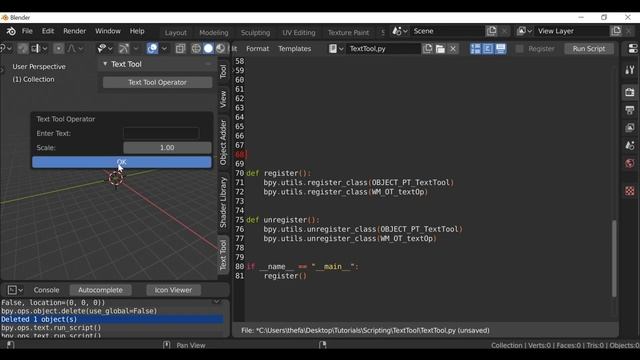Open Scene properties tab icon
Viewport: 640px width, 360px height.
(630, 146)
